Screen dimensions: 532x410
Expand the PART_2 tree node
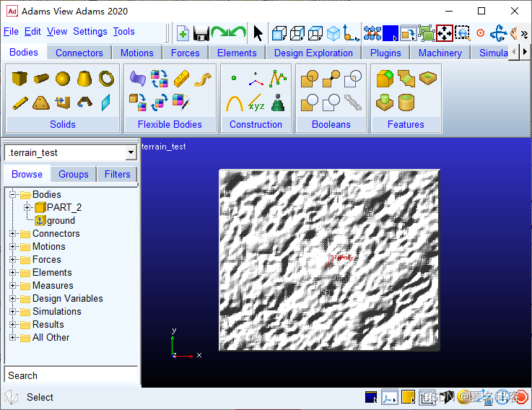pos(27,207)
